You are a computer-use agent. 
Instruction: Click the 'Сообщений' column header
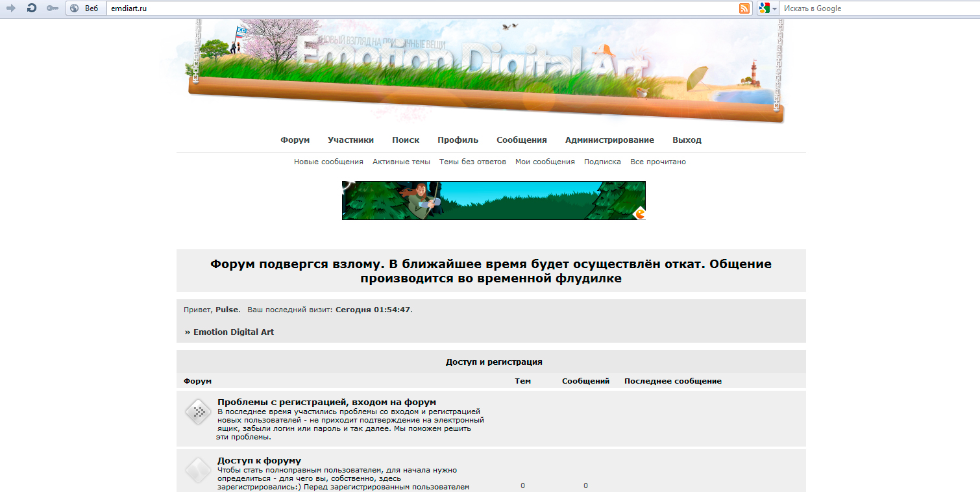[x=585, y=381]
